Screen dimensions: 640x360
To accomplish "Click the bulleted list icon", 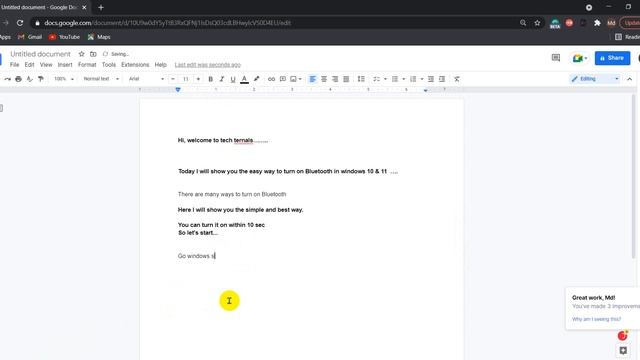I will (395, 79).
